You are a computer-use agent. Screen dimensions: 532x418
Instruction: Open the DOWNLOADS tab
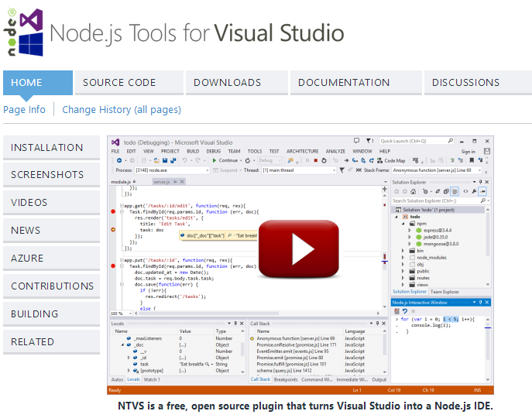coord(237,83)
